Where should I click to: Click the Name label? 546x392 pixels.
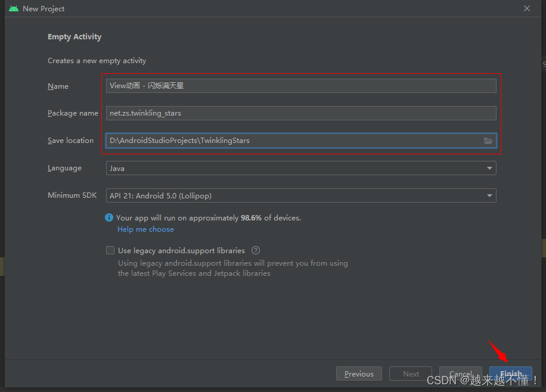tap(58, 86)
